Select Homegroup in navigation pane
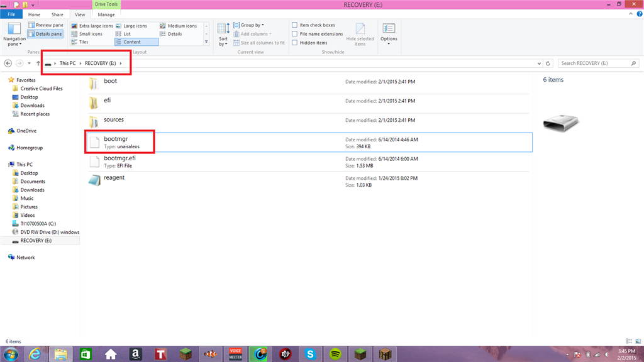 (25, 148)
